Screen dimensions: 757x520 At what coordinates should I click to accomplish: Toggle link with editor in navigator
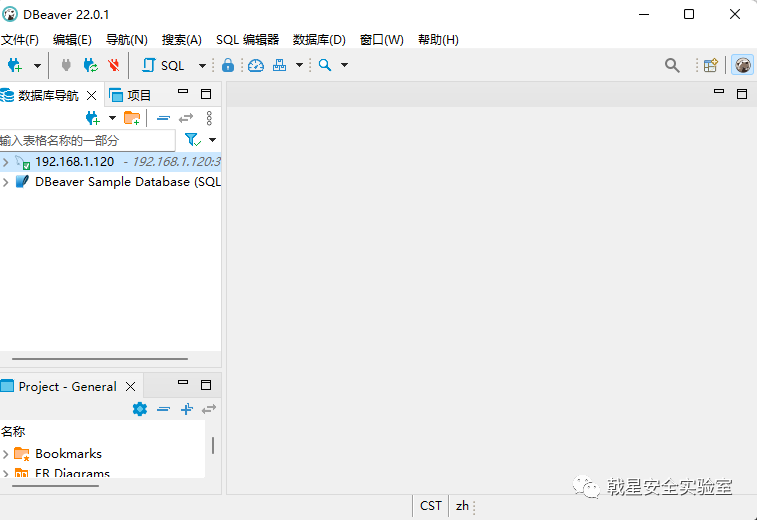[x=186, y=118]
